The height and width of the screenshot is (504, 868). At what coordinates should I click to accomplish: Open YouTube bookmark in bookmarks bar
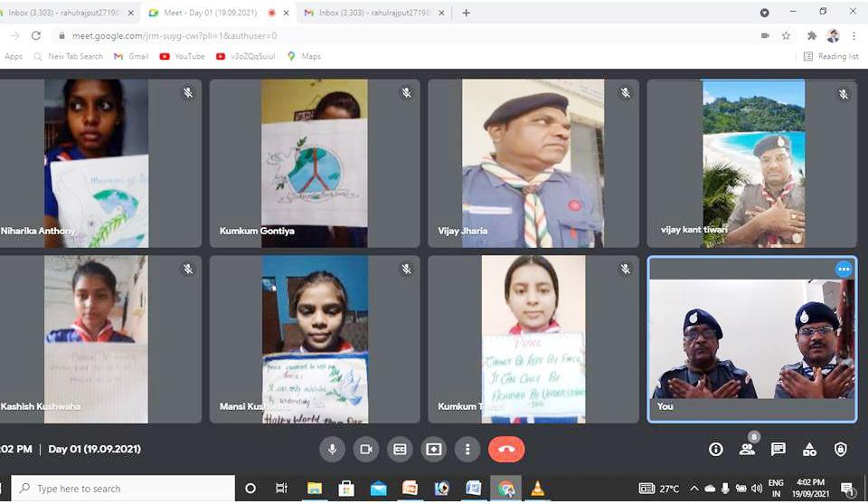[x=182, y=56]
